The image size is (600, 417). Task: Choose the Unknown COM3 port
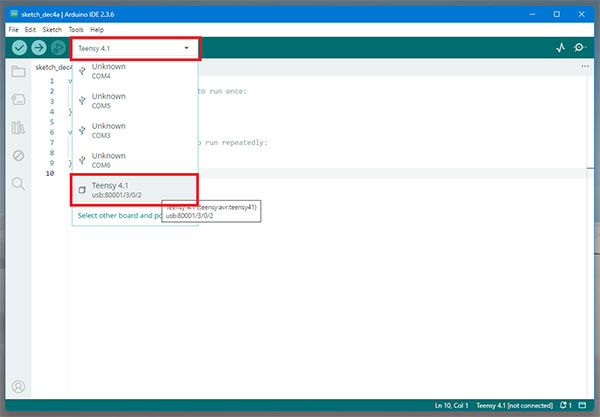[108, 132]
